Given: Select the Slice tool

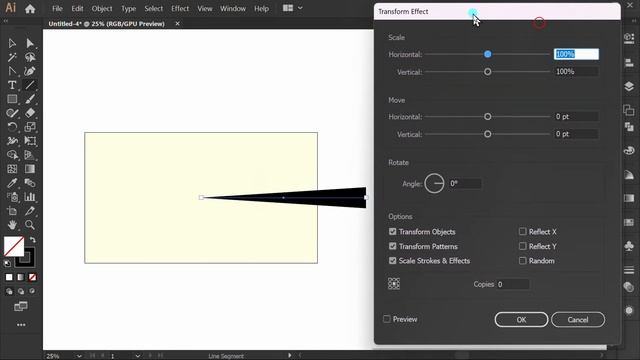Looking at the screenshot, I should pyautogui.click(x=30, y=211).
